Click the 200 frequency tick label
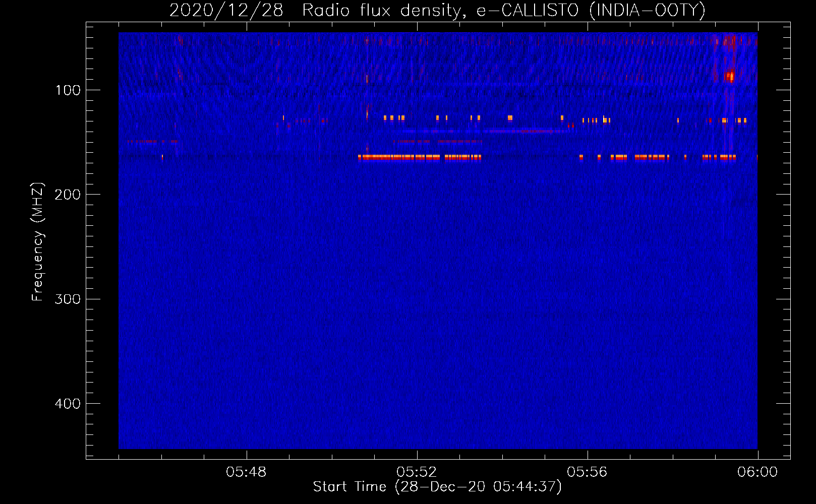Image resolution: width=816 pixels, height=504 pixels. [x=68, y=195]
